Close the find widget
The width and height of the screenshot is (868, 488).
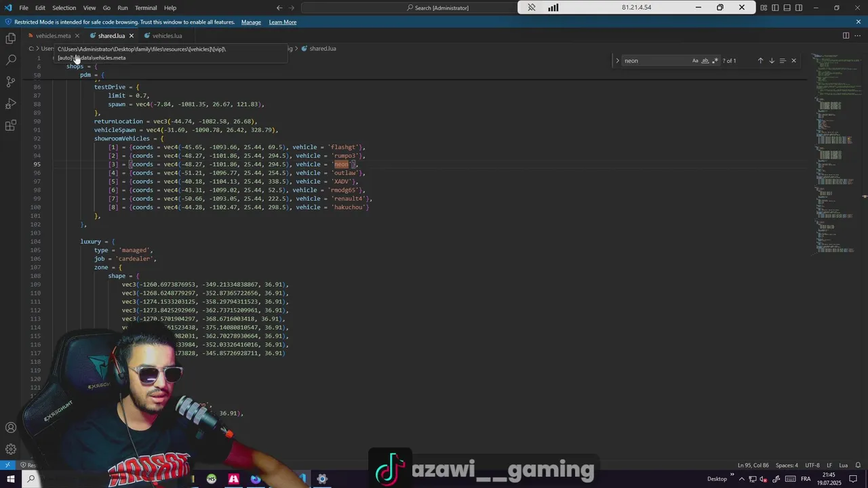(794, 60)
